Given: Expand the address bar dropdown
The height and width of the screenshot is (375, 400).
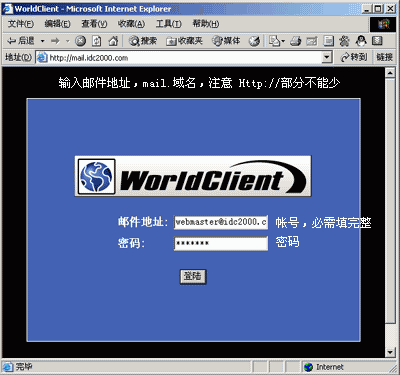Looking at the screenshot, I should 327,58.
